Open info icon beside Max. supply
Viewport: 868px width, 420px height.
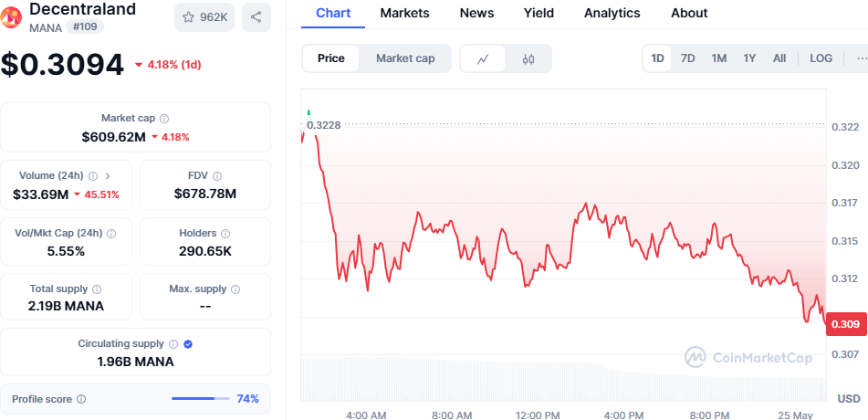[x=235, y=289]
